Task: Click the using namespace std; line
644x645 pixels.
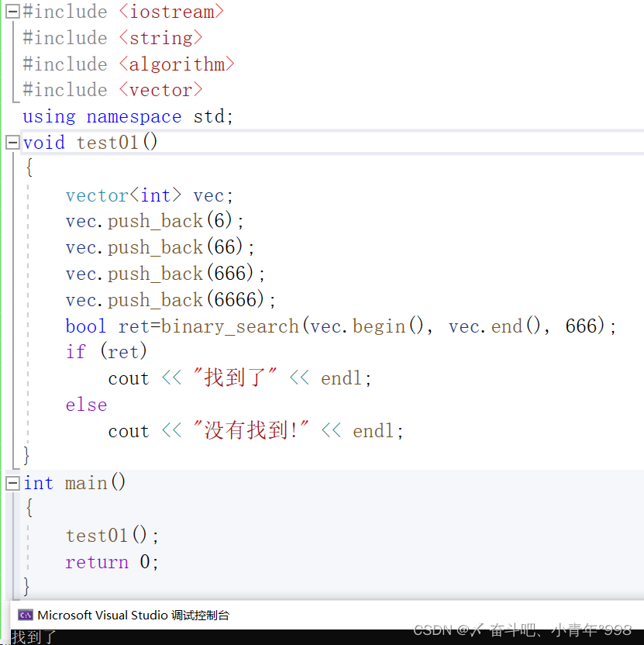Action: 128,116
